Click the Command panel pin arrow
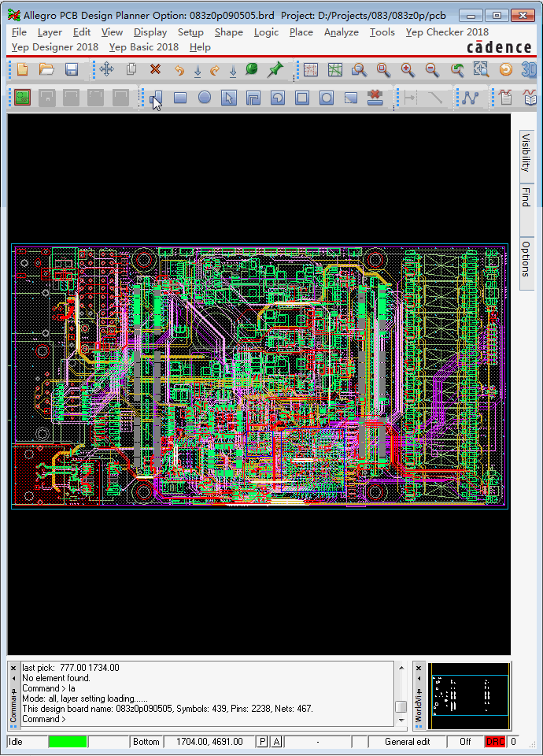The width and height of the screenshot is (543, 756). pyautogui.click(x=13, y=679)
